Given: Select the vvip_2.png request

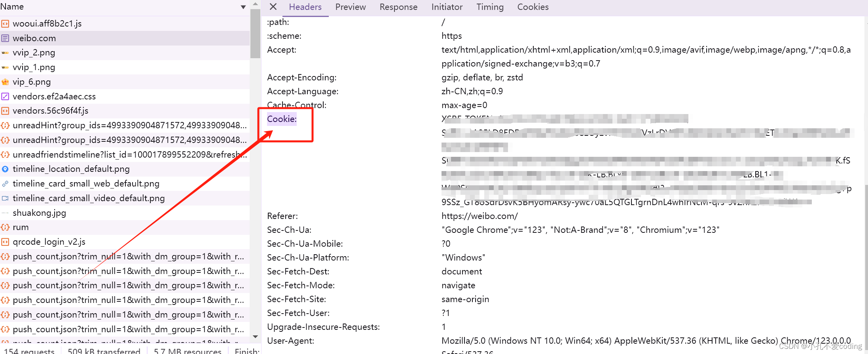Looking at the screenshot, I should (125, 53).
